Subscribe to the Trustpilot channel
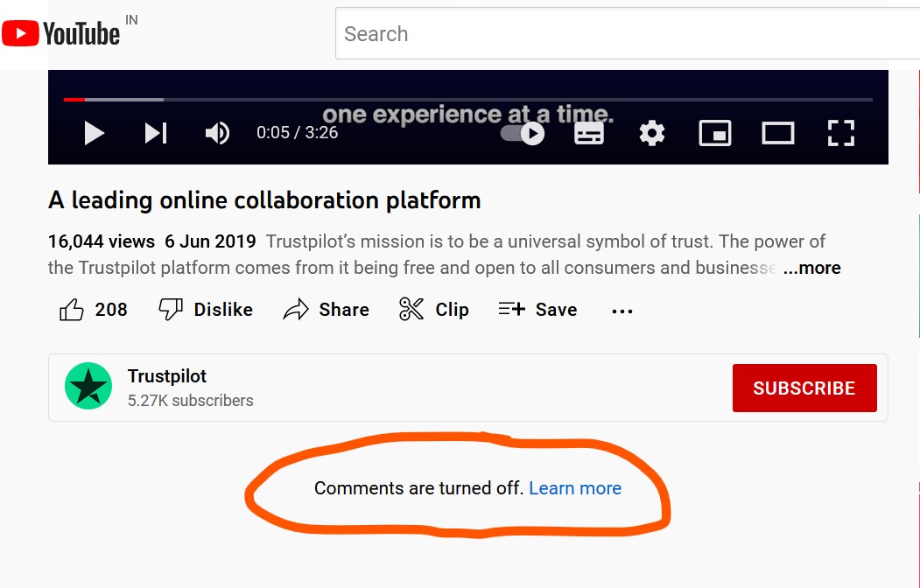Viewport: 920px width, 588px height. coord(804,388)
